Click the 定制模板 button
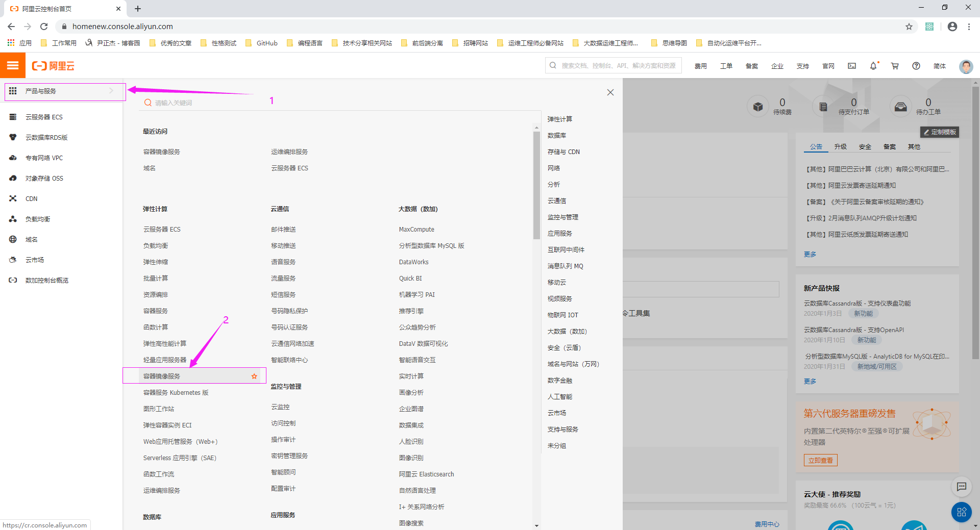This screenshot has height=530, width=980. 940,132
